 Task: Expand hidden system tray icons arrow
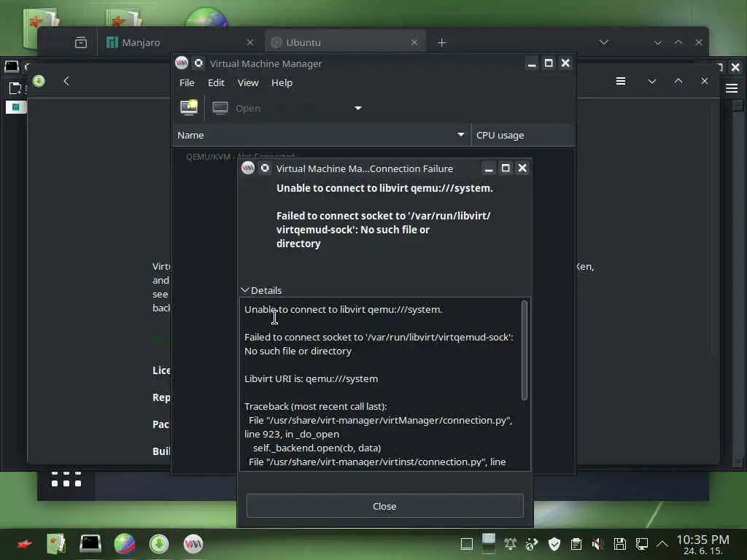(662, 543)
